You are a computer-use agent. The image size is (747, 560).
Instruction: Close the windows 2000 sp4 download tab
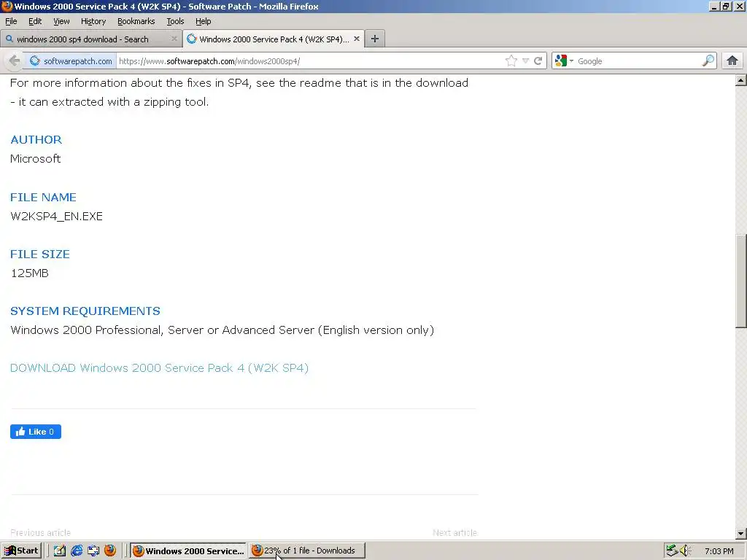coord(174,39)
